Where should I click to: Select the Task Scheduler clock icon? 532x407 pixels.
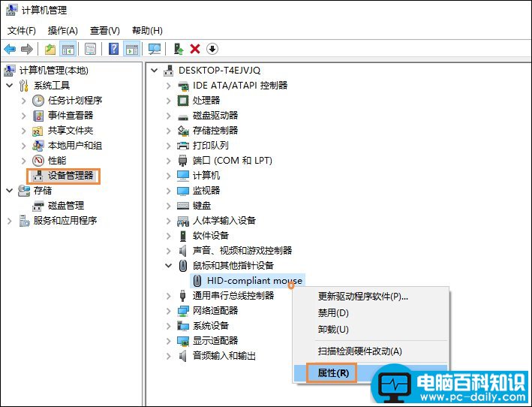[x=38, y=101]
